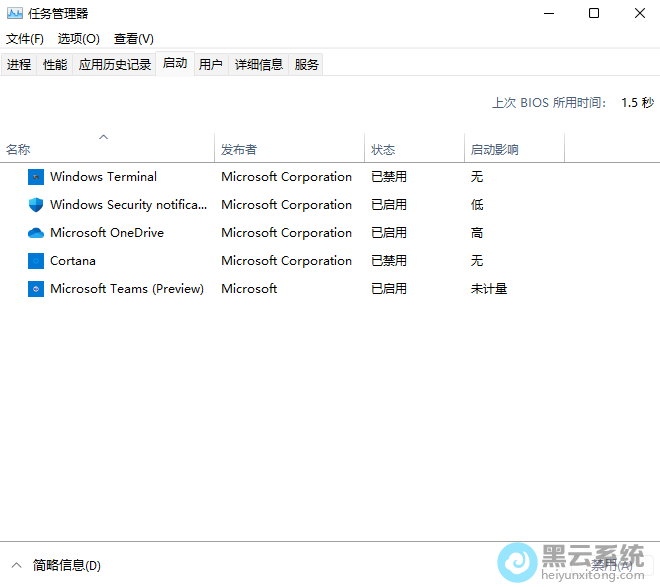
Task: Open the 应用历史记录 tab
Action: click(115, 65)
